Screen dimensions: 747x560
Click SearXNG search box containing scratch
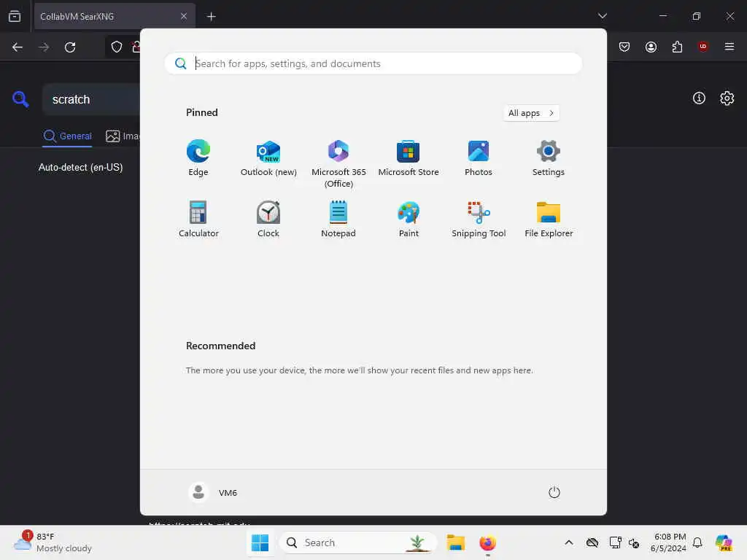pos(91,99)
